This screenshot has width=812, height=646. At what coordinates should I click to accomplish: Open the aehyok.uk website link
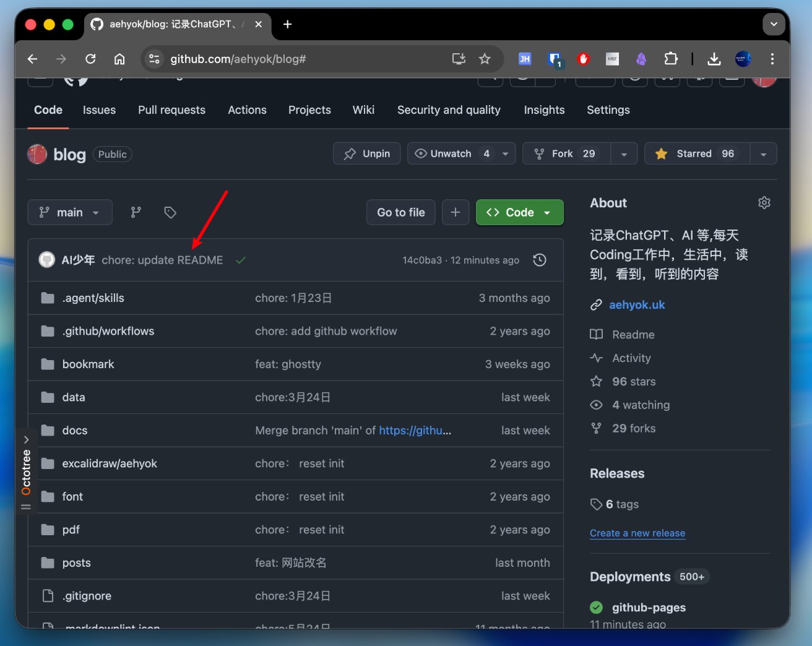click(x=637, y=304)
